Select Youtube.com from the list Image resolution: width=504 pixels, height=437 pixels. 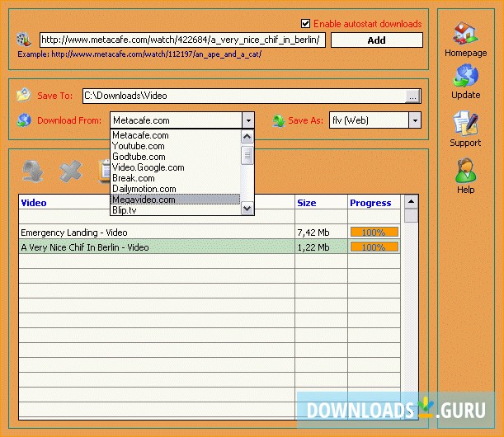pos(176,146)
